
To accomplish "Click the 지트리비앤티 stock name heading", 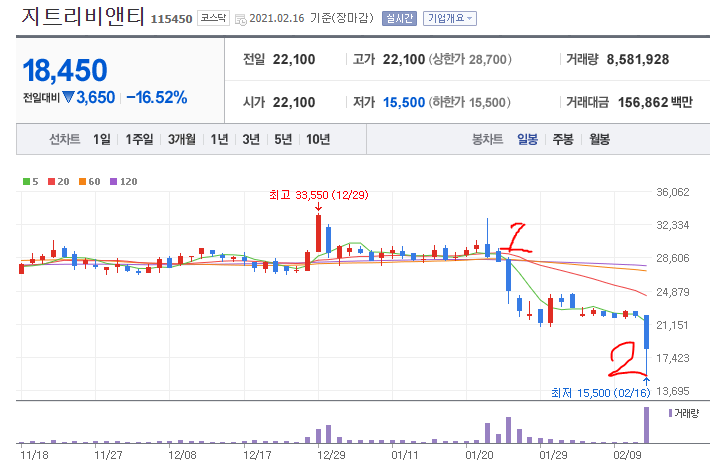I will click(83, 16).
